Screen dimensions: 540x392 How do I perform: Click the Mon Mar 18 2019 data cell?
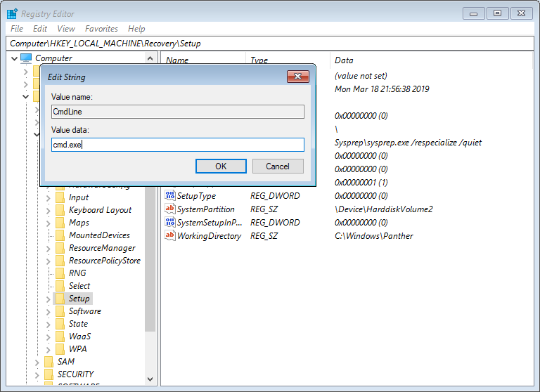382,89
